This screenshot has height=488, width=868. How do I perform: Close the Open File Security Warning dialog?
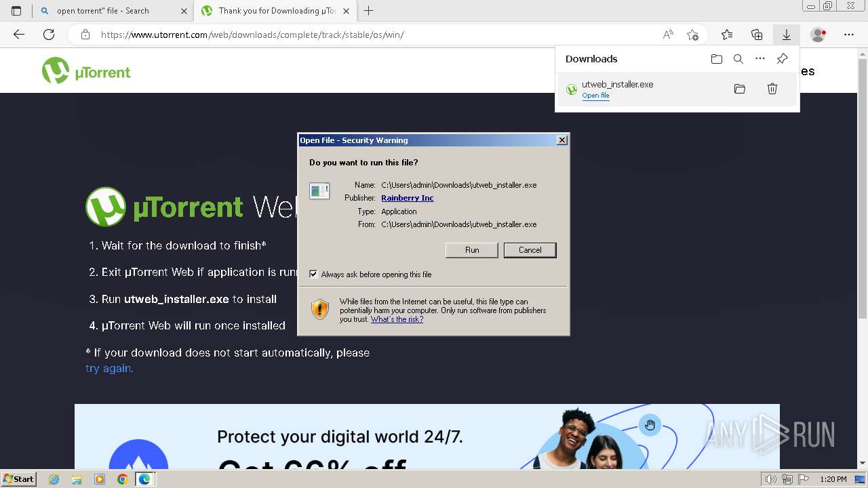pos(561,140)
